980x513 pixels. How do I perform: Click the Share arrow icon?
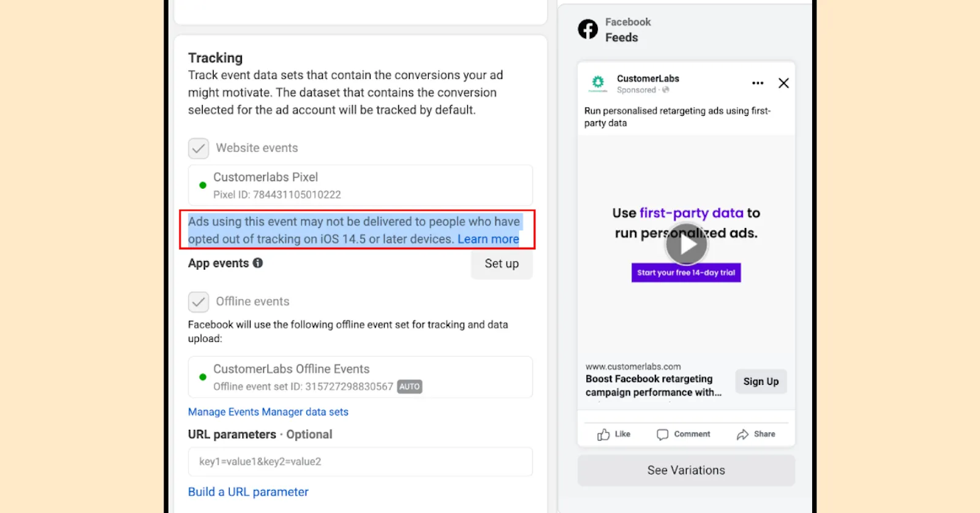pyautogui.click(x=742, y=435)
